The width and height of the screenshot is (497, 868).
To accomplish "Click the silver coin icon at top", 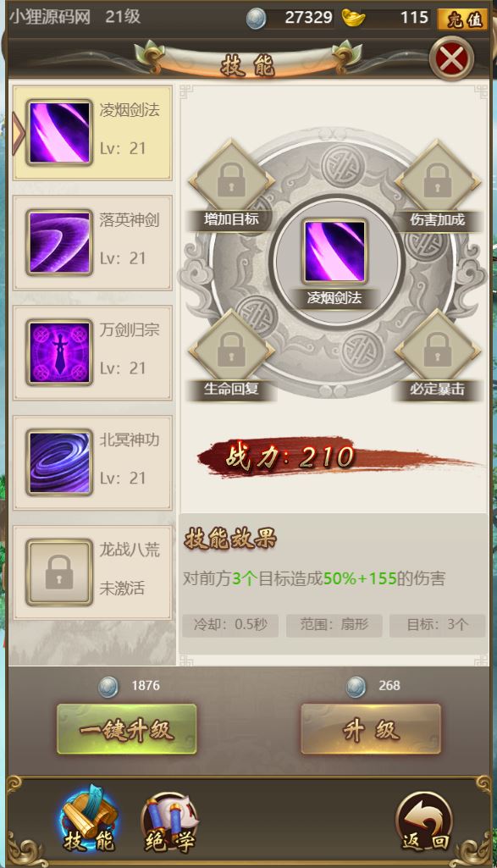I will click(256, 19).
